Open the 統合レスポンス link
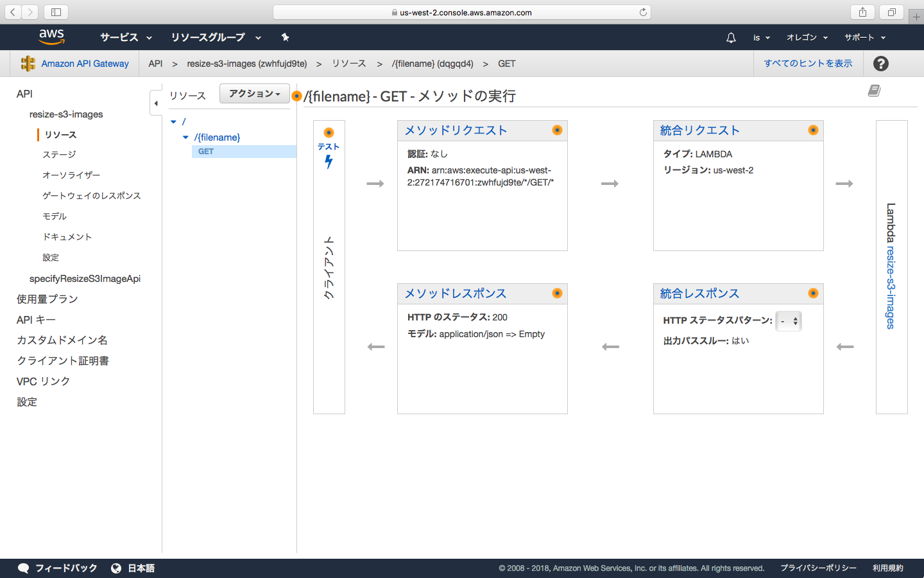This screenshot has height=578, width=924. pyautogui.click(x=699, y=293)
